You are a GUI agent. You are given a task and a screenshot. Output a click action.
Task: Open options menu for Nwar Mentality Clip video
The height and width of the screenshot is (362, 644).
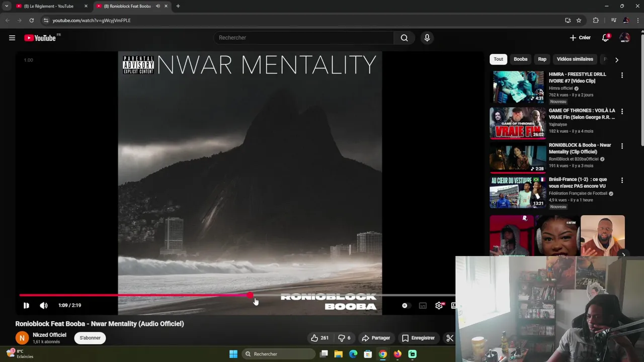pyautogui.click(x=622, y=146)
